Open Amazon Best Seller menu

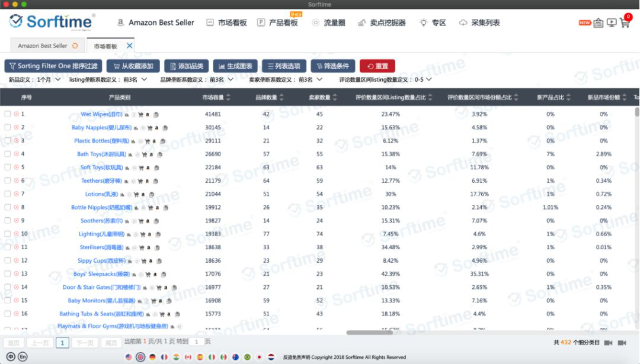pyautogui.click(x=155, y=23)
